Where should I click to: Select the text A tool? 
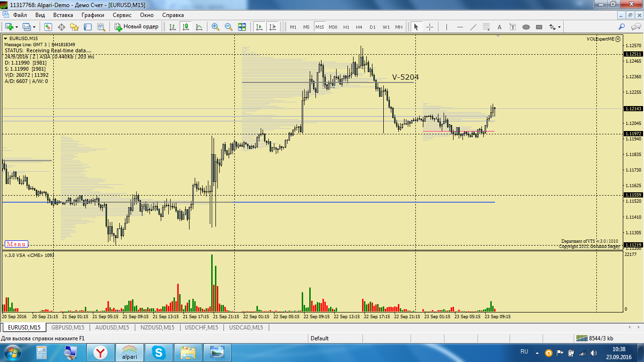coord(500,27)
